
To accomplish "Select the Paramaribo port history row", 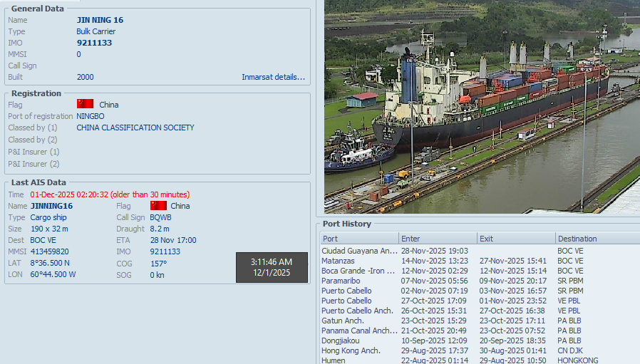I will 480,281.
